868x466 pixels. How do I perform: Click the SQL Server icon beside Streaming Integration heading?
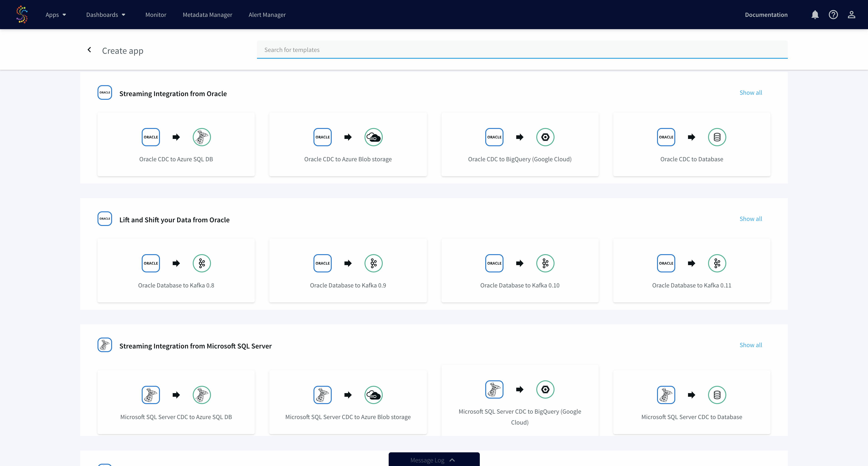pyautogui.click(x=105, y=345)
